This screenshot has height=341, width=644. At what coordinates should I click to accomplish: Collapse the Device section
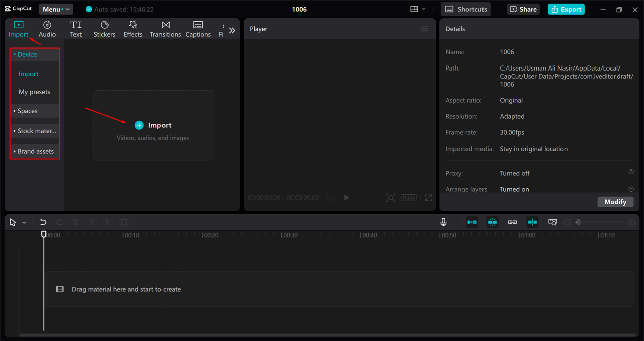[x=35, y=54]
